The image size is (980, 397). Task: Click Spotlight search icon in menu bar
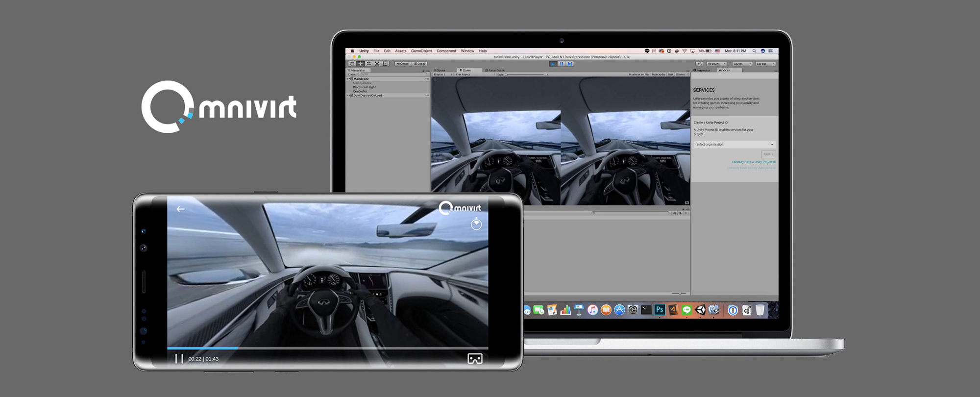pos(754,51)
